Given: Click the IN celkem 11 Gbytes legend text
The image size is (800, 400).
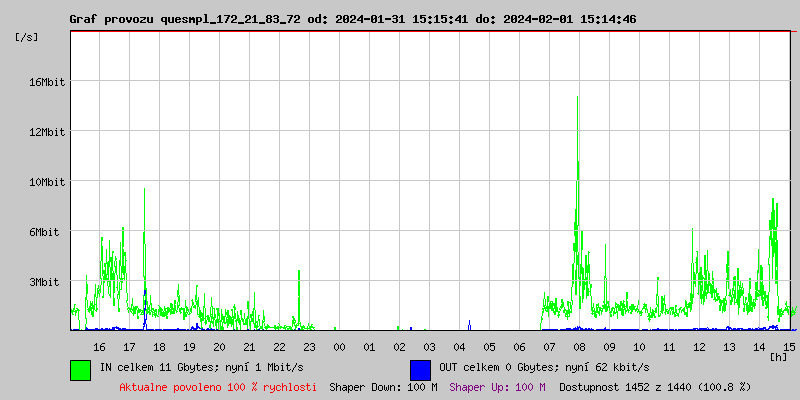Looking at the screenshot, I should pyautogui.click(x=189, y=368).
